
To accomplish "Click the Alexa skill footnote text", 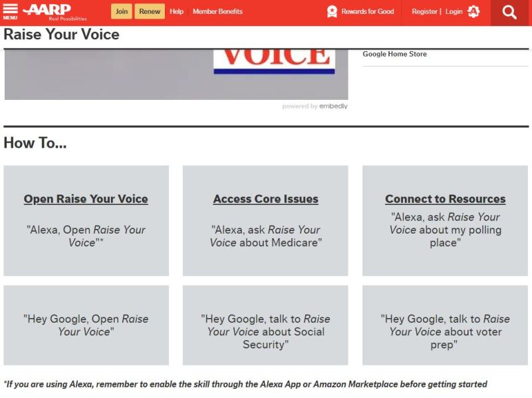I will coord(245,384).
